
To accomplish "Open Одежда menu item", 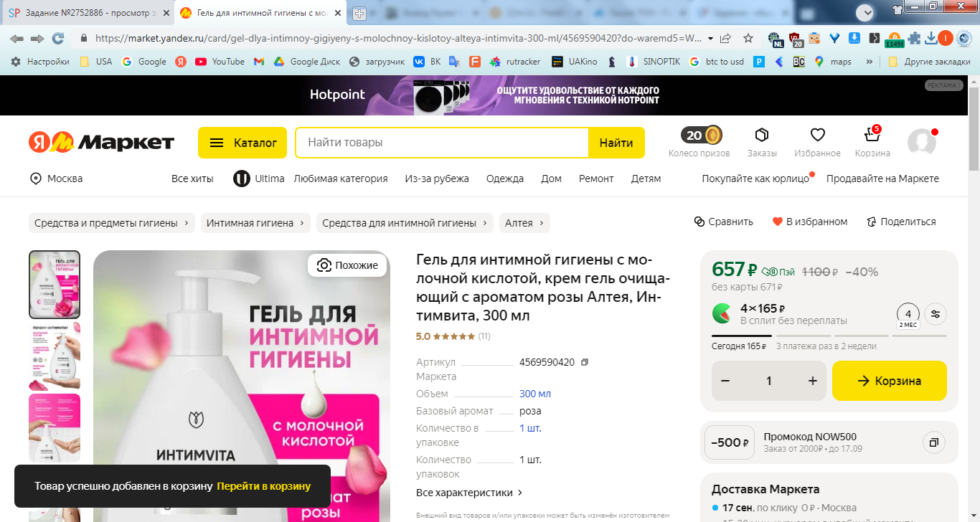I will click(x=505, y=179).
